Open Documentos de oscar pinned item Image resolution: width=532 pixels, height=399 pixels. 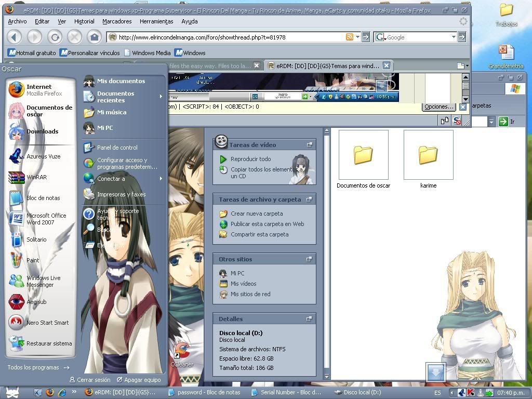coord(40,111)
